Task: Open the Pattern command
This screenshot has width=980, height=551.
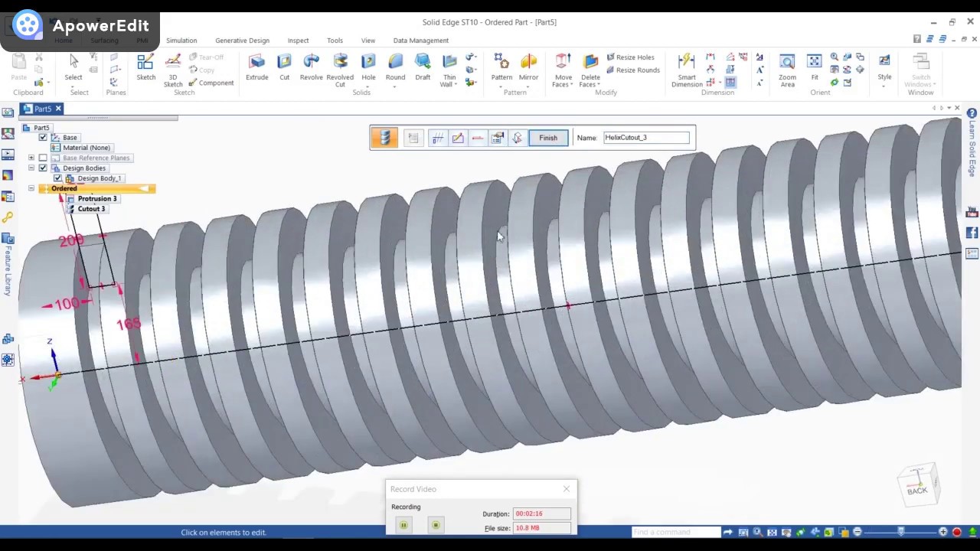Action: click(x=501, y=67)
